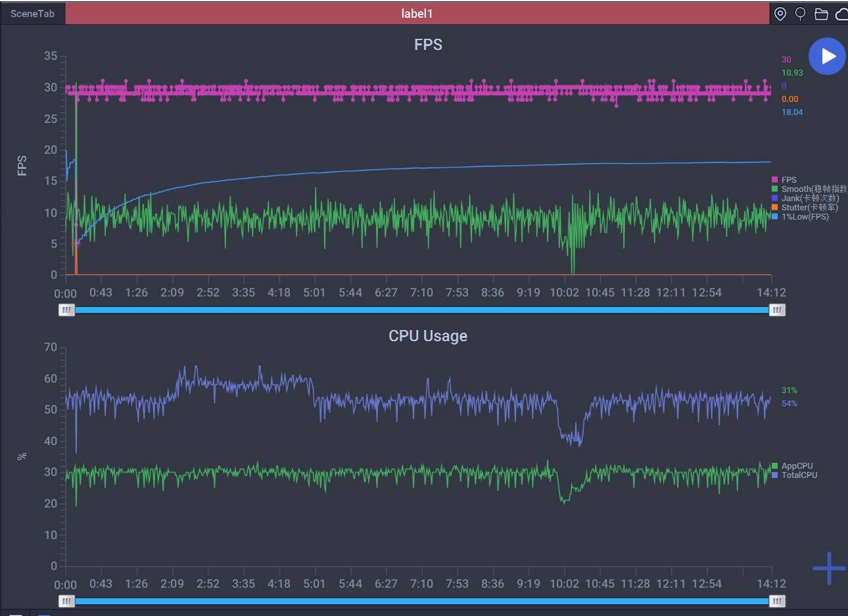Click the red label1 bar
This screenshot has width=848, height=616.
click(x=417, y=14)
